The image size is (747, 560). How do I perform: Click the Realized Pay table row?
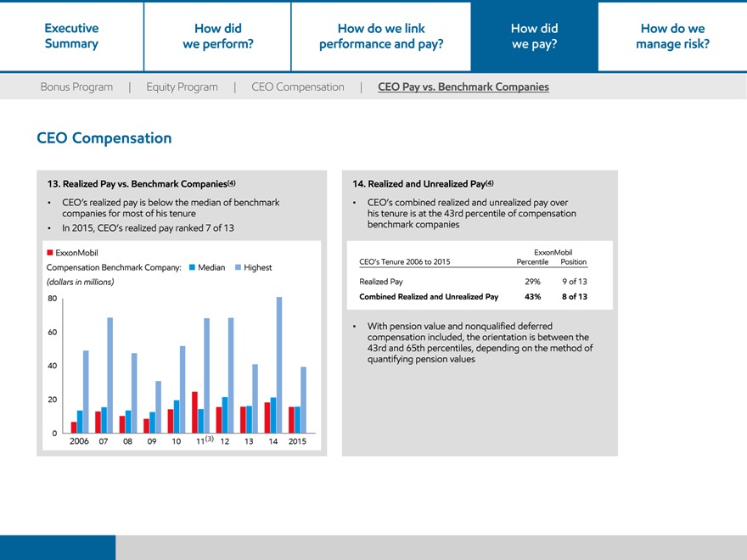[472, 281]
